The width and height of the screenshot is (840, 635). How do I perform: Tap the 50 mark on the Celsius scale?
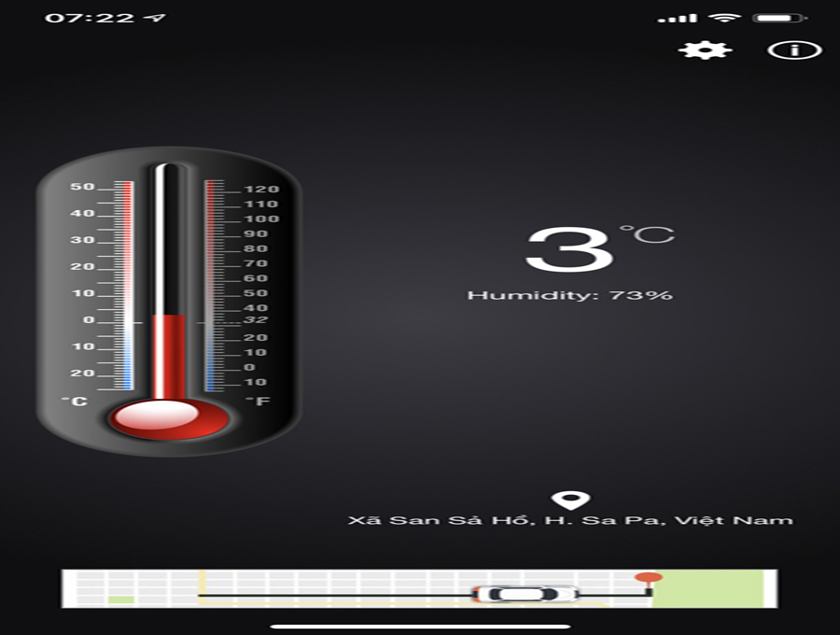pyautogui.click(x=82, y=187)
